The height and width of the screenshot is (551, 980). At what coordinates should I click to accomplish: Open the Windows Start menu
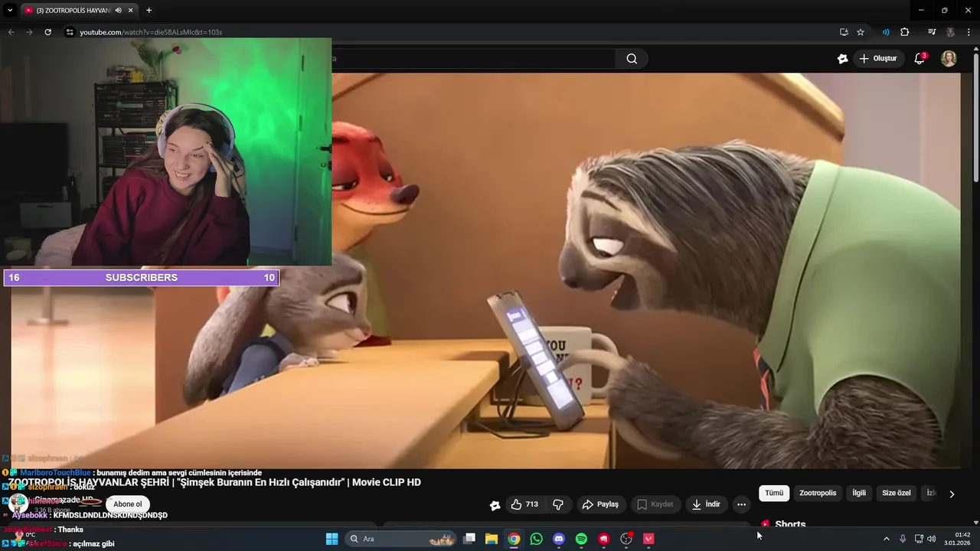pos(332,539)
